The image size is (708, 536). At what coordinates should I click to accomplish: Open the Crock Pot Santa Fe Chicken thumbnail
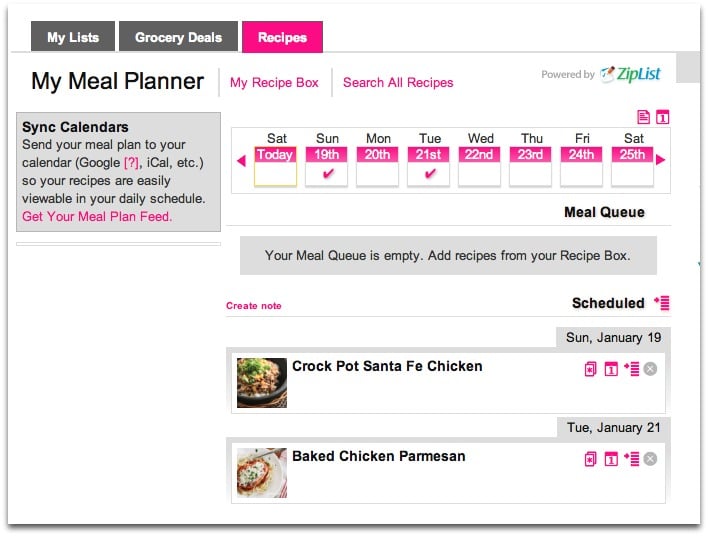(262, 383)
